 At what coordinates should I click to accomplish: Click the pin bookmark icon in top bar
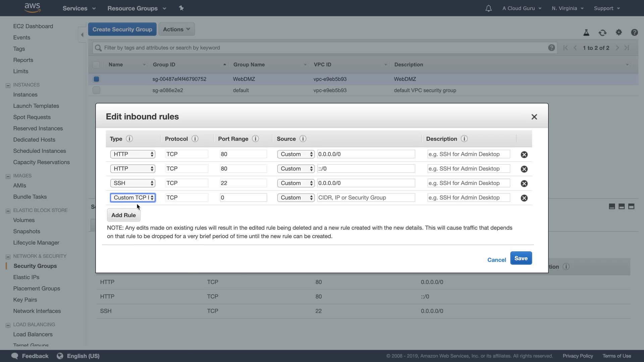click(181, 8)
